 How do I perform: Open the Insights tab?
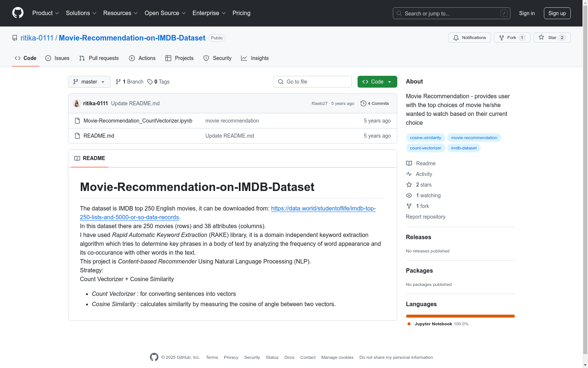click(x=255, y=58)
